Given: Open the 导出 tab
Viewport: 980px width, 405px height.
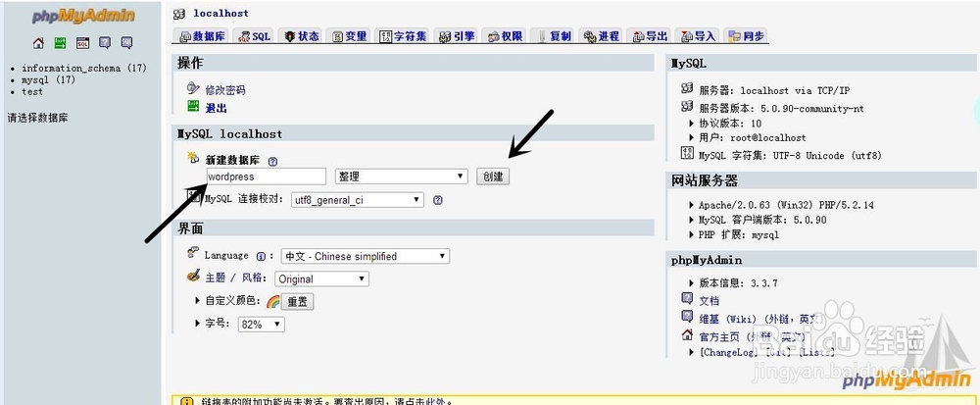Looking at the screenshot, I should tap(651, 36).
